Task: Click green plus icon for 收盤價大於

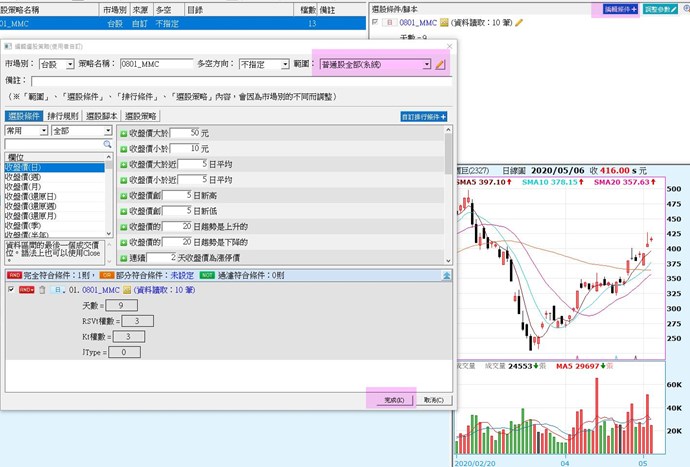Action: click(123, 133)
